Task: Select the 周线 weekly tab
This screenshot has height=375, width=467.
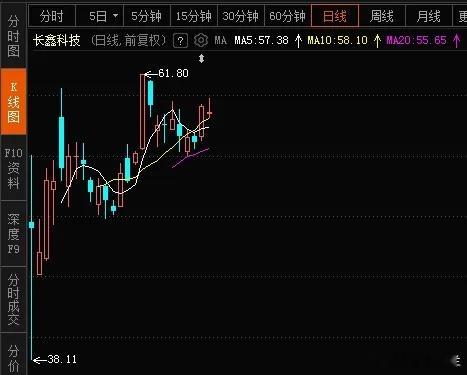Action: pyautogui.click(x=382, y=16)
